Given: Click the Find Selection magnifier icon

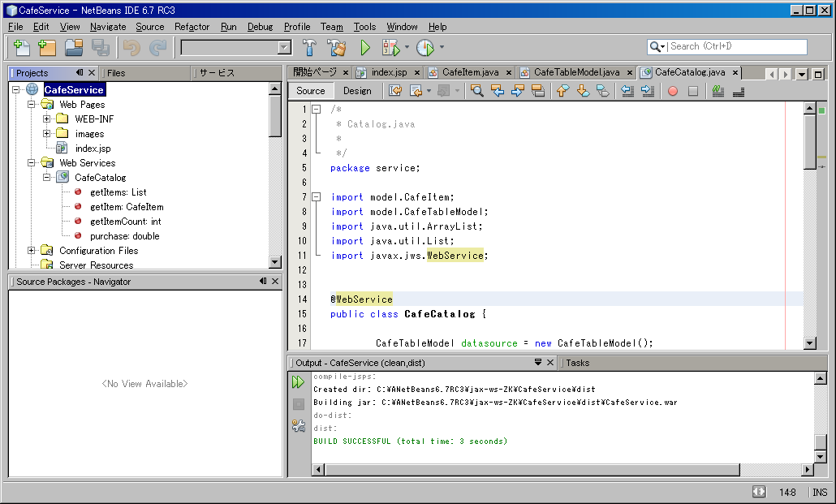Looking at the screenshot, I should [x=476, y=91].
